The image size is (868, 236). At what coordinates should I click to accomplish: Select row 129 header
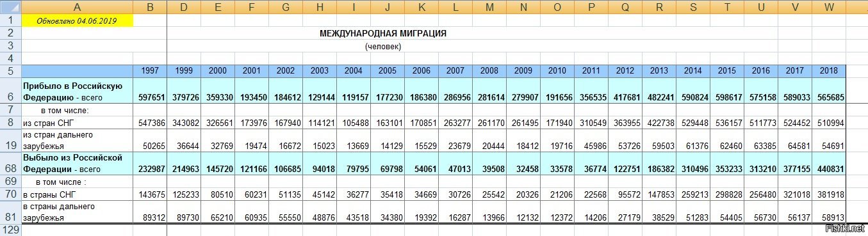(10, 229)
